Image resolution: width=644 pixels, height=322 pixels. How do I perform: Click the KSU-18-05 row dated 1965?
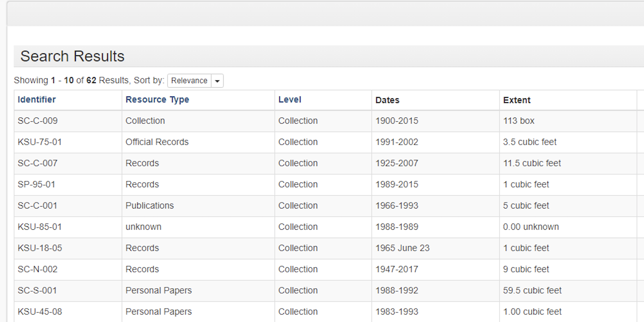40,248
